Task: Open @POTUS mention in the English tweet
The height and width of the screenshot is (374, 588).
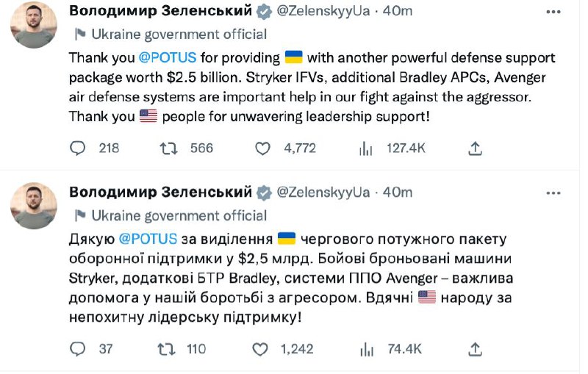Action: pos(173,57)
